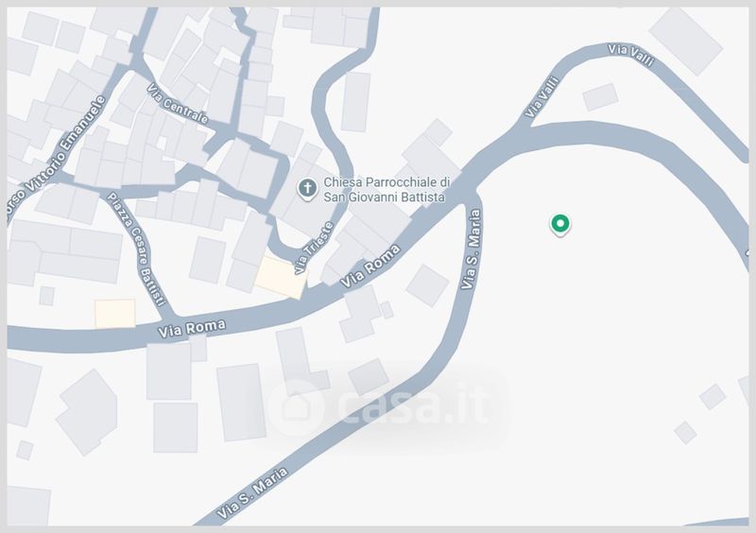Click the diagonal Via Valli label

(x=541, y=97)
